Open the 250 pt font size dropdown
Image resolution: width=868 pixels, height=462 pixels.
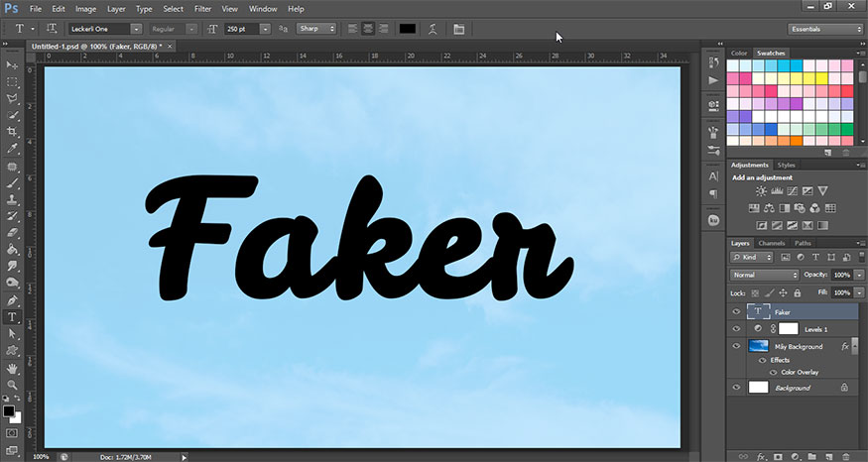point(265,29)
